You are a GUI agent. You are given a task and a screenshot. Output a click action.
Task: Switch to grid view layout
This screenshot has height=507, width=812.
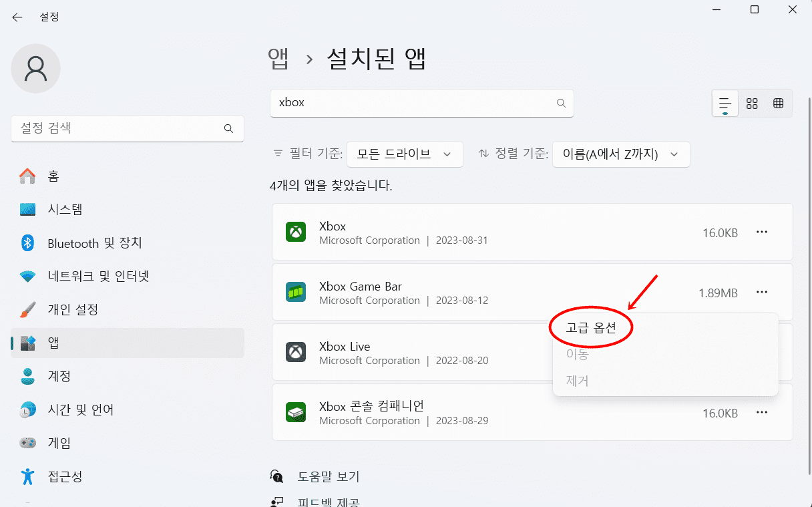(x=752, y=104)
